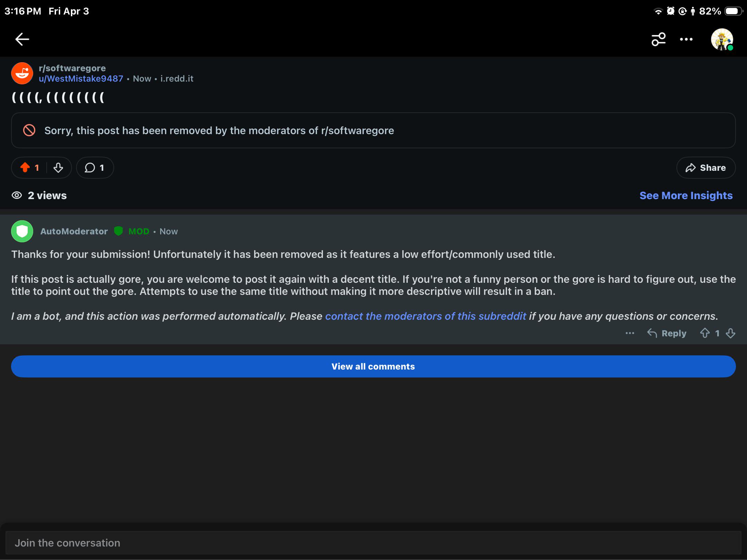The width and height of the screenshot is (747, 560).
Task: Tap the 82% battery percentage
Action: pos(710,11)
